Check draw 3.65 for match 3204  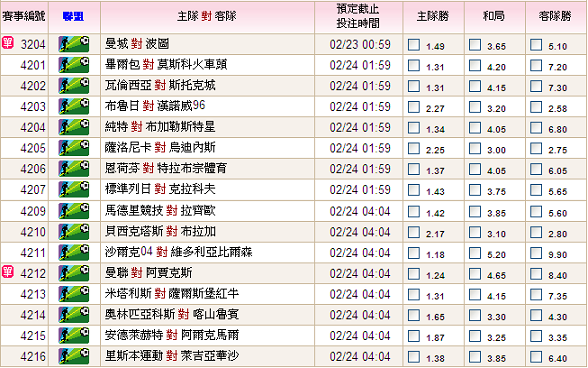(475, 45)
